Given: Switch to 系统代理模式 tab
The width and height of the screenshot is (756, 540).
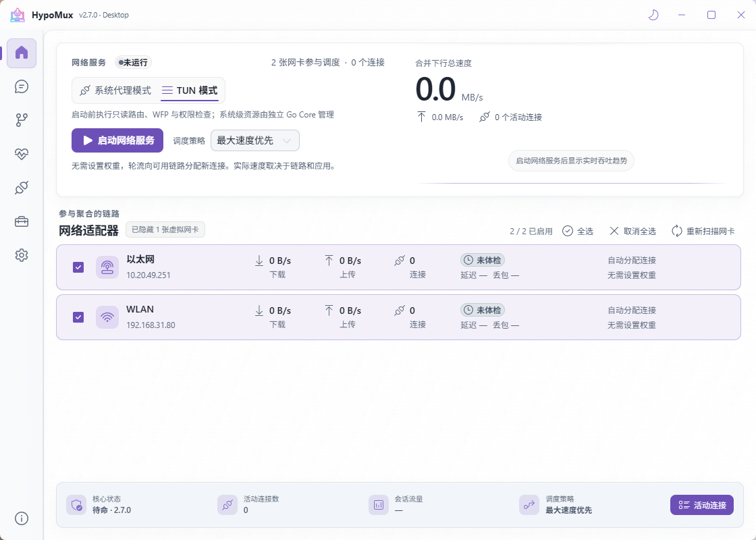Looking at the screenshot, I should [115, 90].
